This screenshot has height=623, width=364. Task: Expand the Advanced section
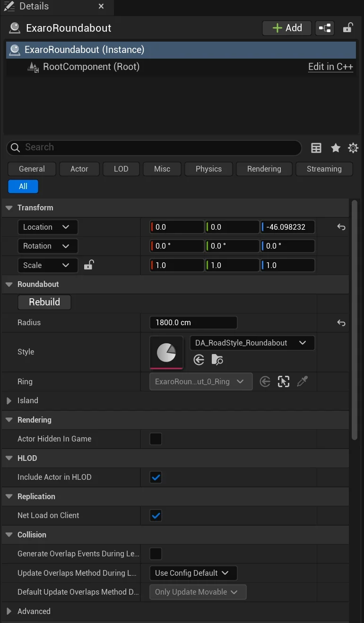9,612
